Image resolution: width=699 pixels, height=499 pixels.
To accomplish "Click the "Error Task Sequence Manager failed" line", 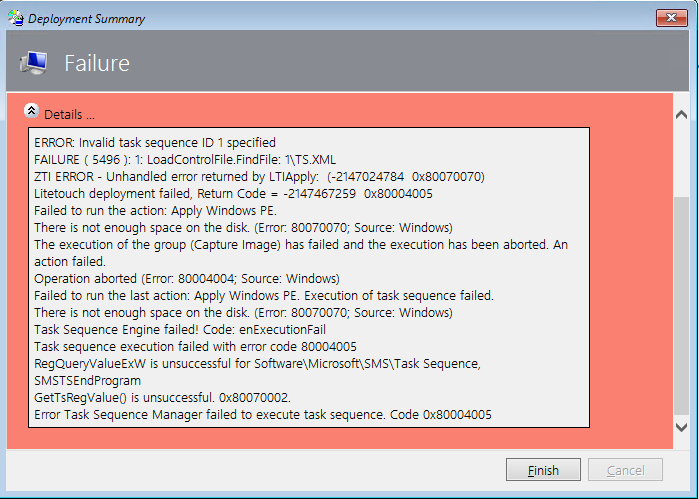I will click(262, 414).
